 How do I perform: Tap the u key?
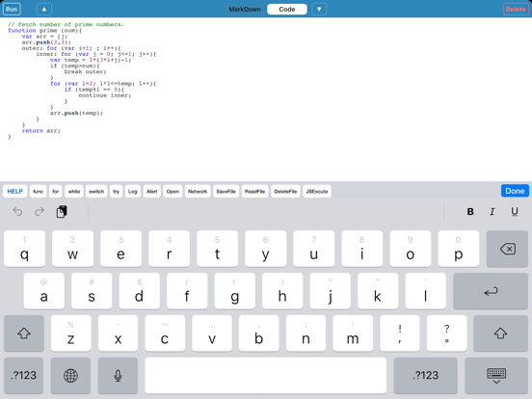pos(314,249)
